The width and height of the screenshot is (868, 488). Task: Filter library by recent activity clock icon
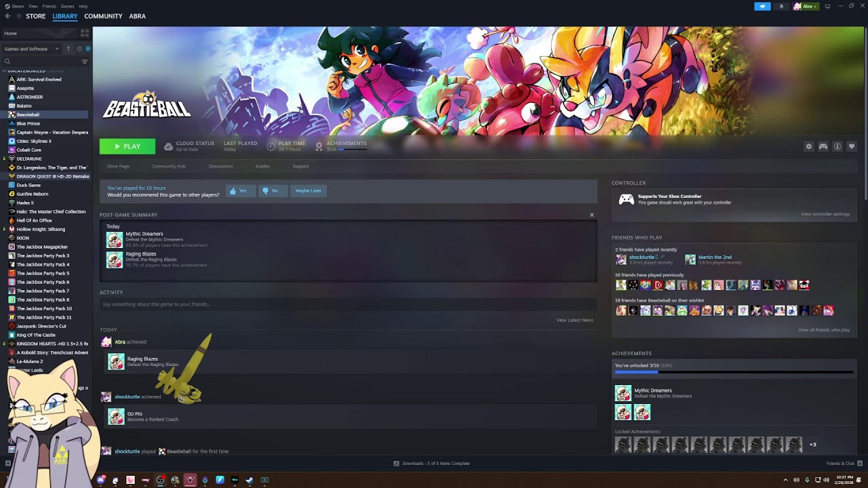[79, 49]
